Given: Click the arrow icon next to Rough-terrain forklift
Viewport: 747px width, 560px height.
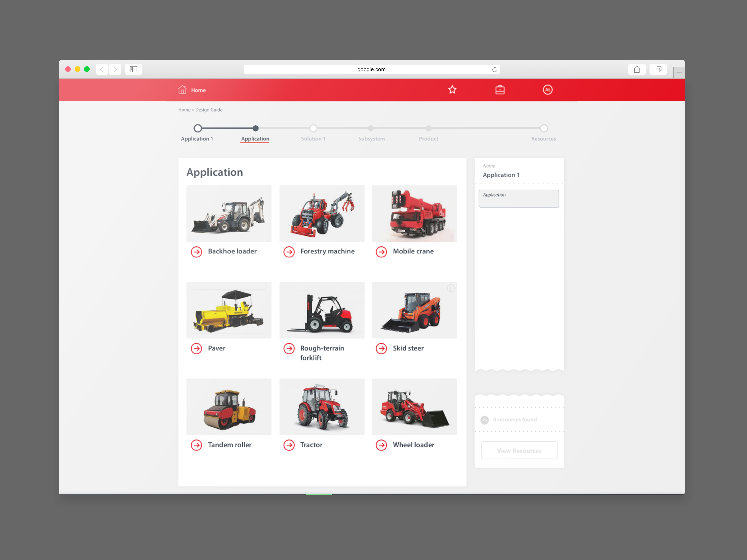Looking at the screenshot, I should 289,348.
